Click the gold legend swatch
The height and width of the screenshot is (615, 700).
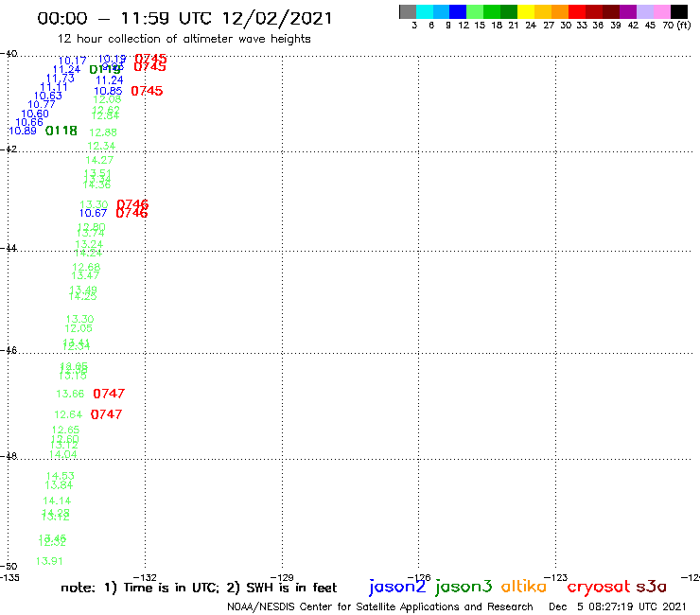(x=543, y=11)
